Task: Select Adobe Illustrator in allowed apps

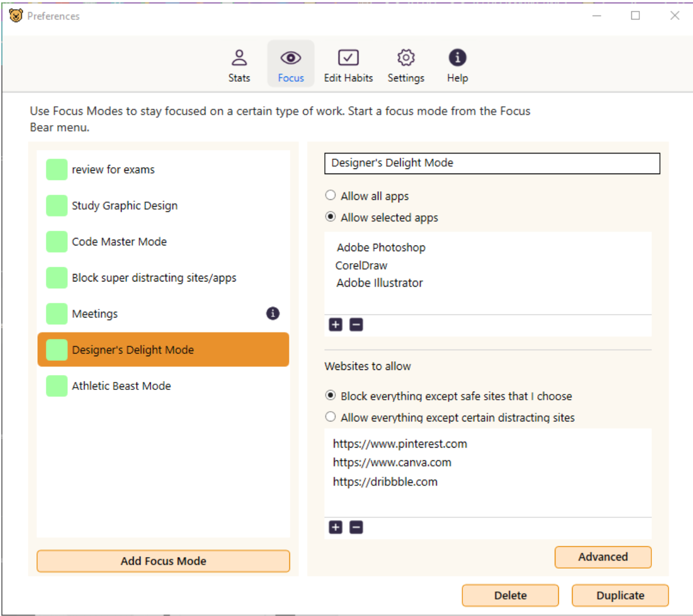Action: [380, 283]
